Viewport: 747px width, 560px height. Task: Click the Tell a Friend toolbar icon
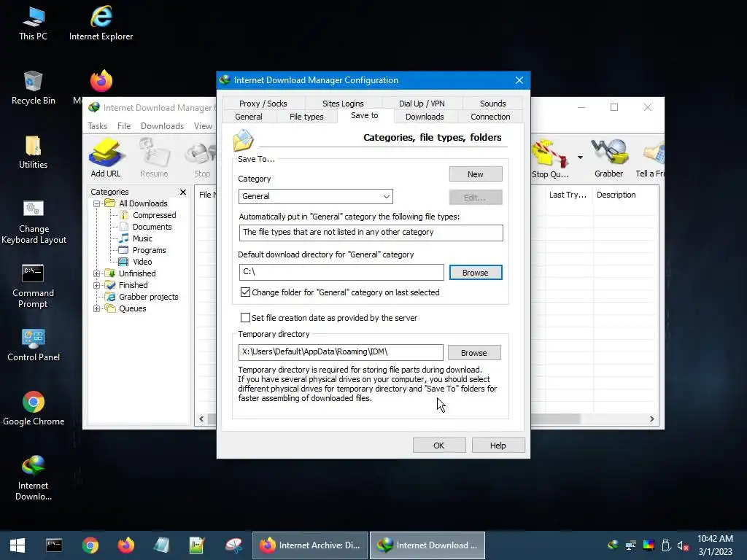point(650,159)
